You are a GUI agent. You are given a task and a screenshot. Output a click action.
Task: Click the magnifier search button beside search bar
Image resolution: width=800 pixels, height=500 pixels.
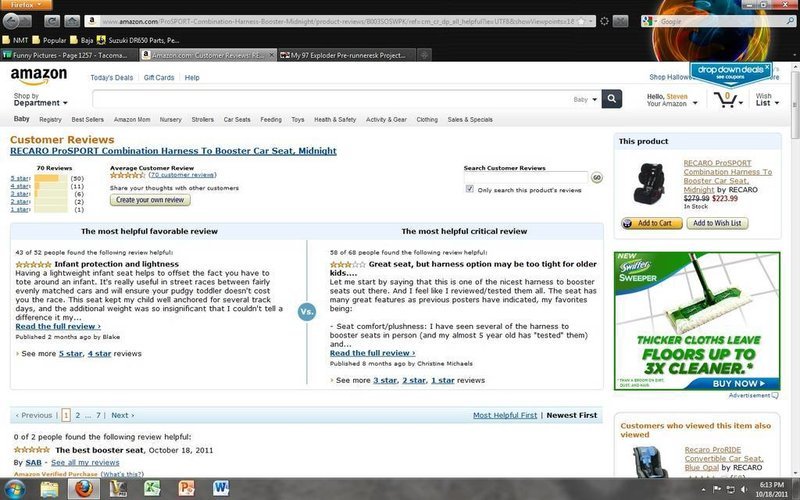(611, 98)
